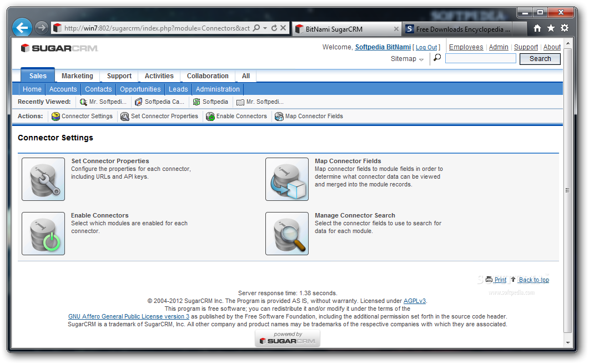This screenshot has height=364, width=589.
Task: Open the Collaboration tab
Action: 208,76
